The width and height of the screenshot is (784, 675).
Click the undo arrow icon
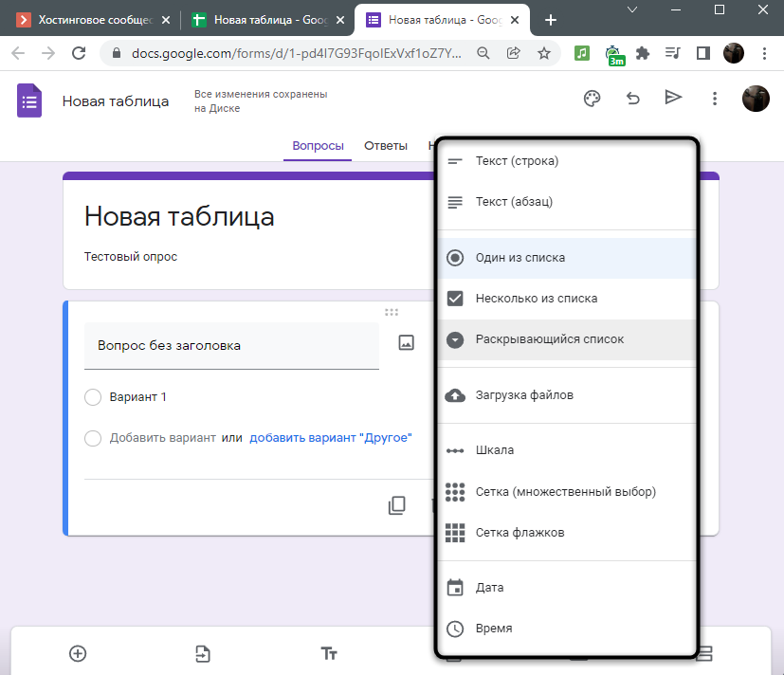pyautogui.click(x=633, y=99)
